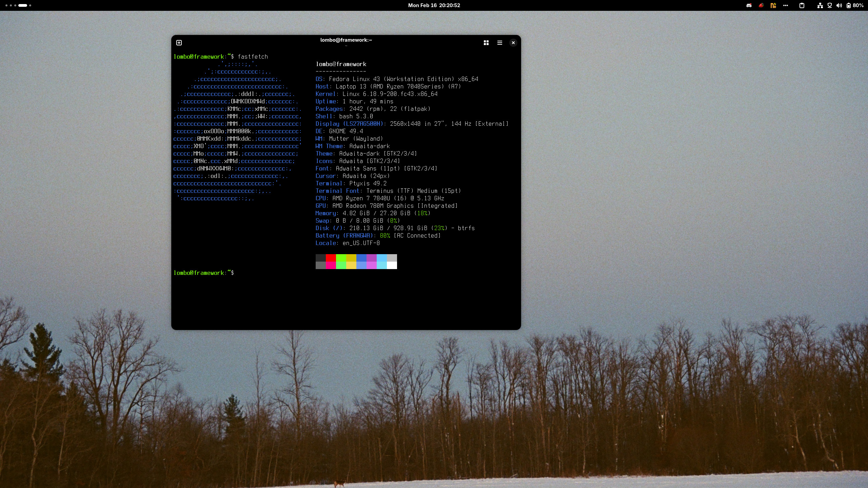Click the strawberry tray icon
The image size is (868, 488).
pos(761,5)
